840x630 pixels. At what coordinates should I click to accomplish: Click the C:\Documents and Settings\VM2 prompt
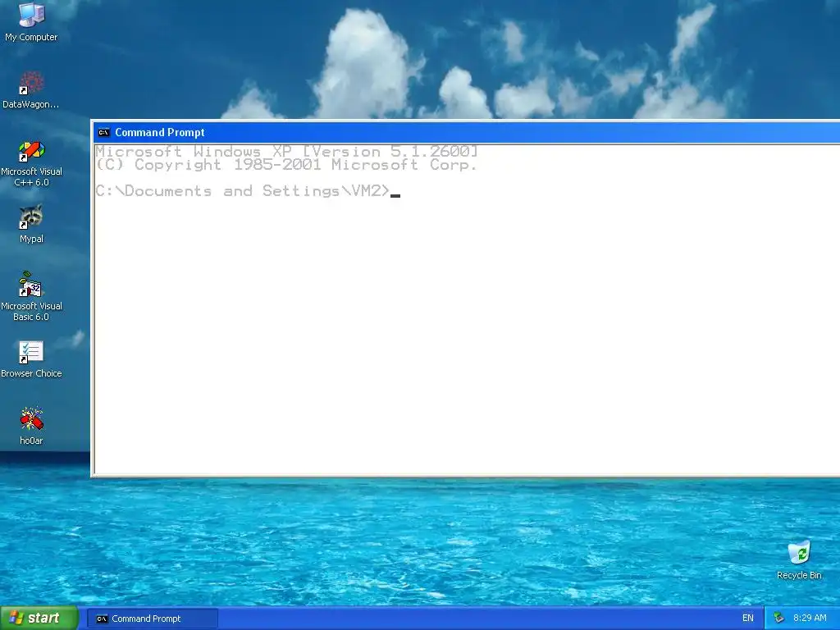click(242, 190)
